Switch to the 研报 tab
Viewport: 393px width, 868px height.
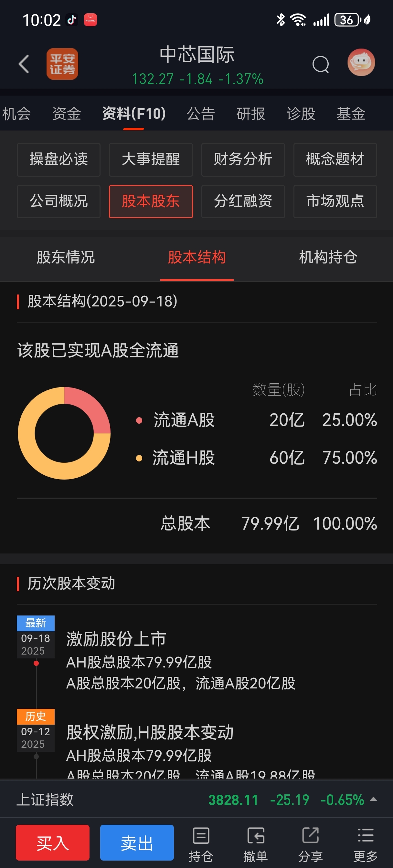coord(251,114)
